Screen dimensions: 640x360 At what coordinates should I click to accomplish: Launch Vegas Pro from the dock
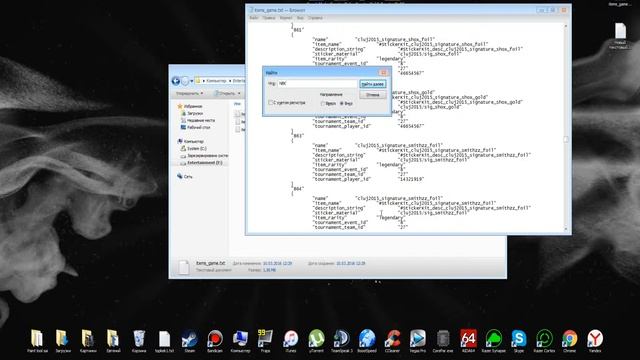tap(418, 339)
